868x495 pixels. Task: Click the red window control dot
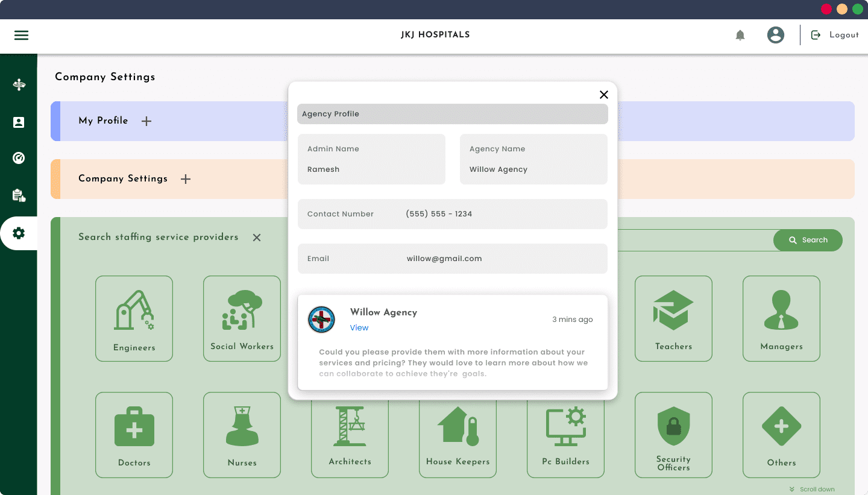point(826,9)
